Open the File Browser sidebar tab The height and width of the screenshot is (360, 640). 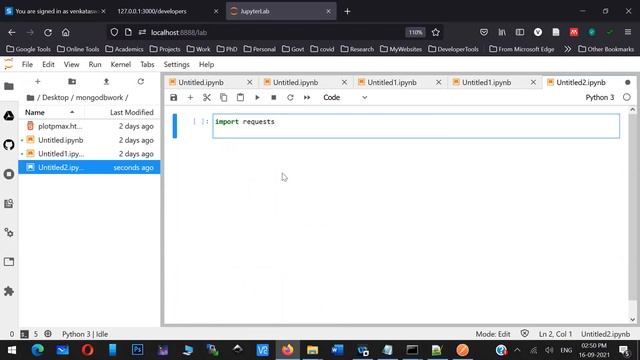pyautogui.click(x=9, y=86)
